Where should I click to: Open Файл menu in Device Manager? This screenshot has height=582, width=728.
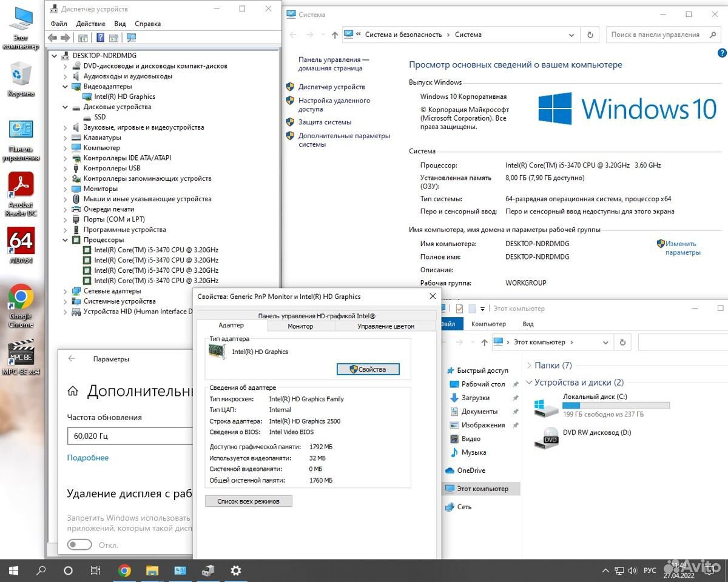pyautogui.click(x=59, y=24)
